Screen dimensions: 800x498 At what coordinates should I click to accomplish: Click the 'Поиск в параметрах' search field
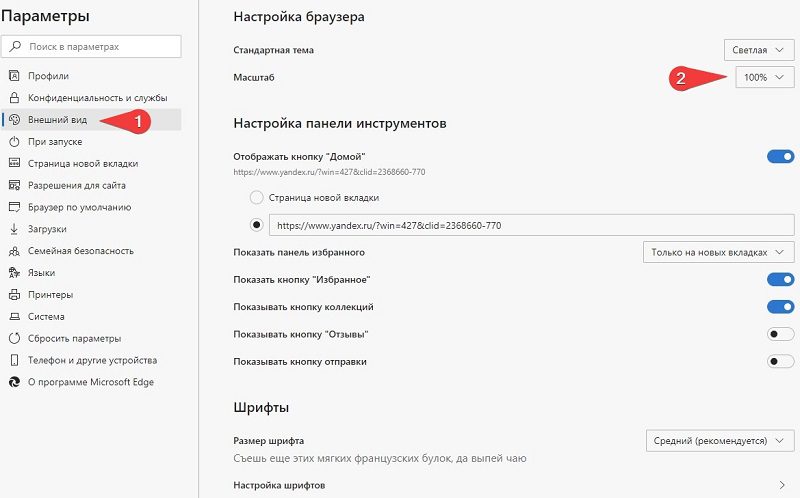[x=98, y=46]
